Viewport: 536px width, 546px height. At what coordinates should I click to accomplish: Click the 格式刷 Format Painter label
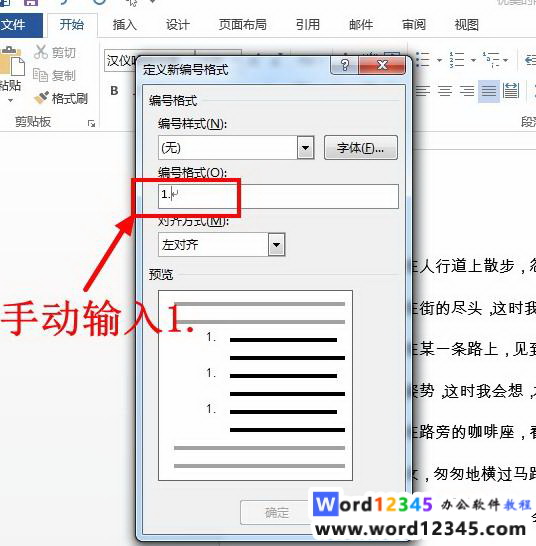70,99
